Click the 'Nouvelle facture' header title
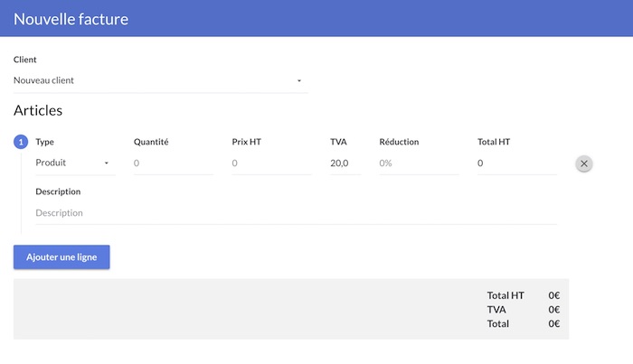 [71, 18]
